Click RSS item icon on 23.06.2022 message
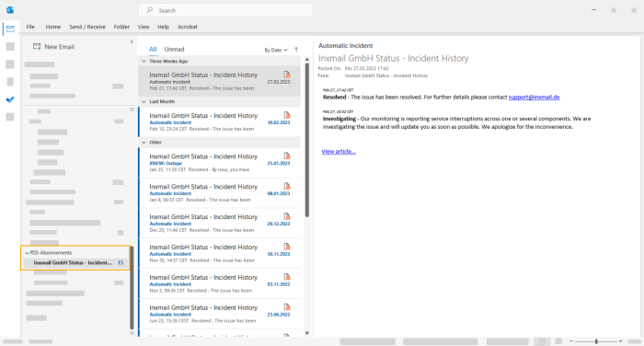 (x=287, y=307)
